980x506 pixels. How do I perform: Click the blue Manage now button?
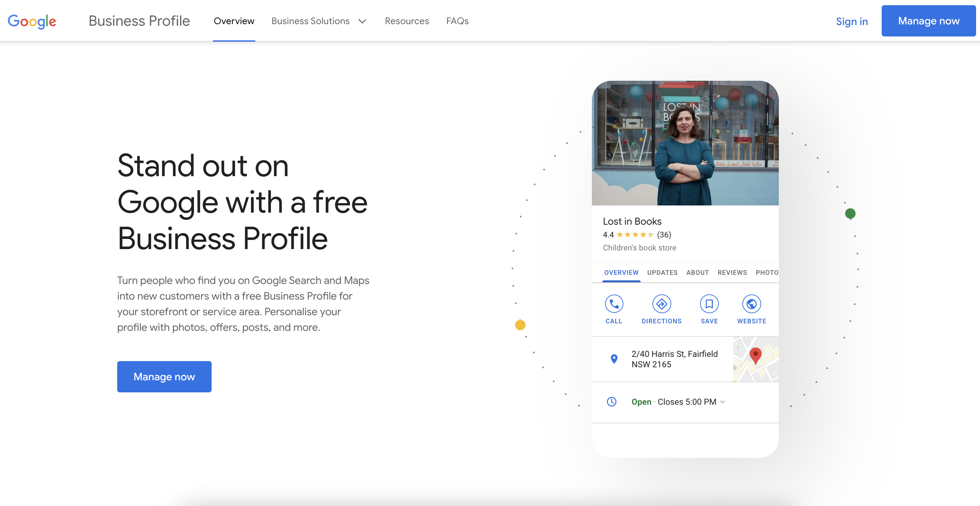coord(164,377)
